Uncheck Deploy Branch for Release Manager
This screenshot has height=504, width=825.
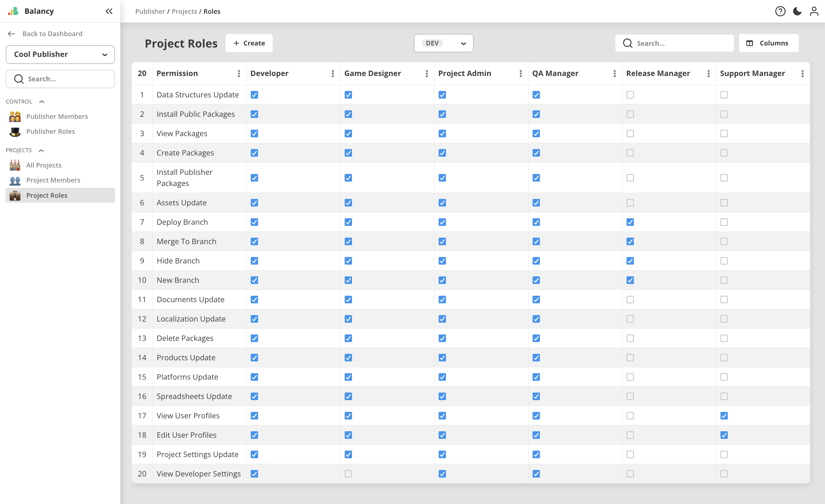point(630,222)
